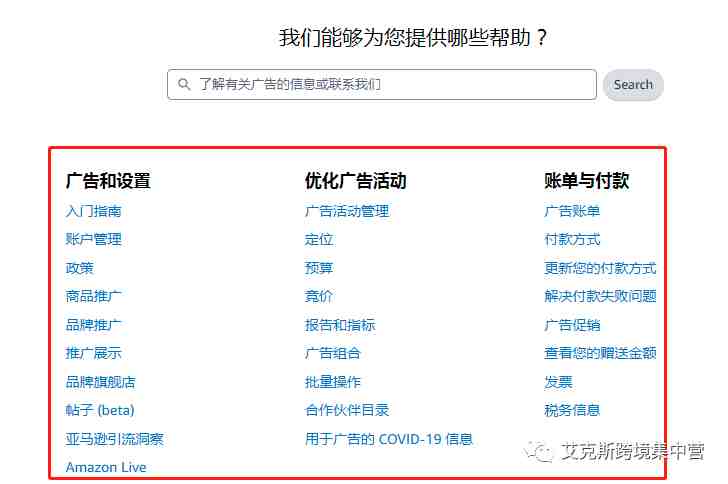Click the 我们能够为您提供哪些帮助 page title

point(413,37)
